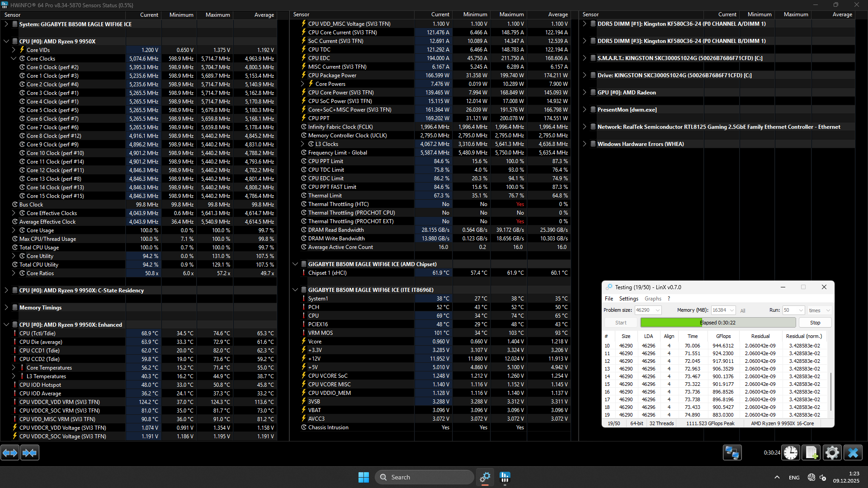Expand the Memory Timings section

coord(6,308)
